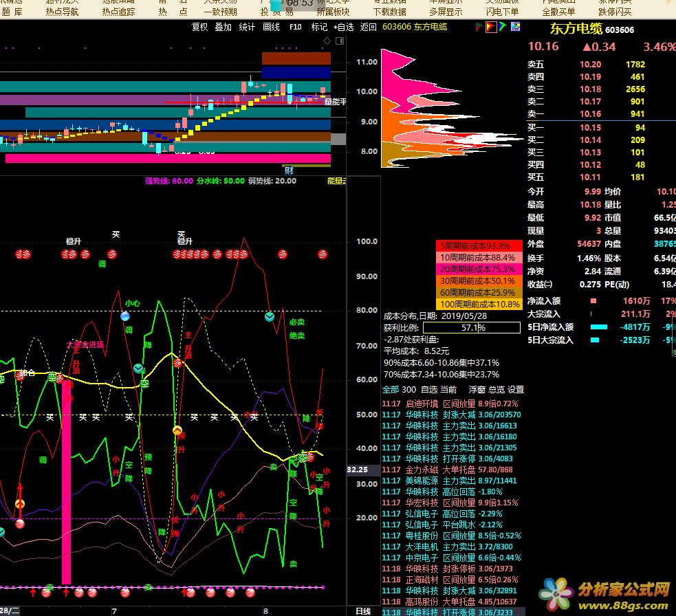Select the 当前 tab in alerts list
The image size is (676, 616).
point(448,390)
